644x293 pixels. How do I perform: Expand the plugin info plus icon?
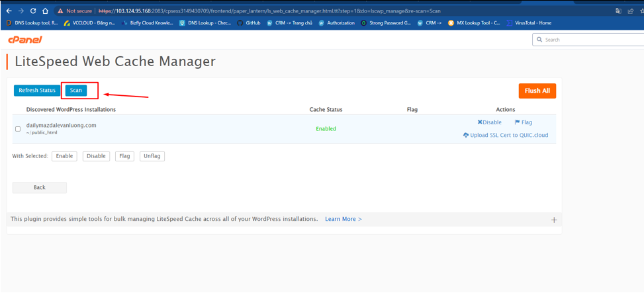pos(553,220)
